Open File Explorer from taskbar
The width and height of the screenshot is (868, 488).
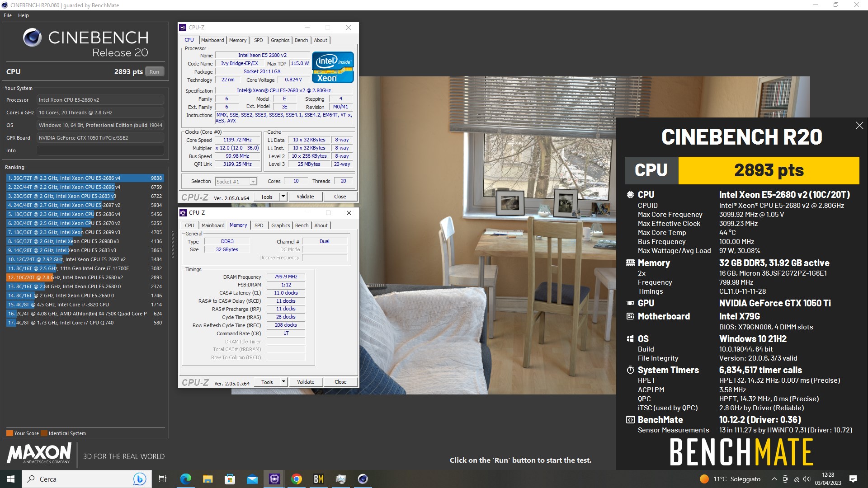click(208, 479)
